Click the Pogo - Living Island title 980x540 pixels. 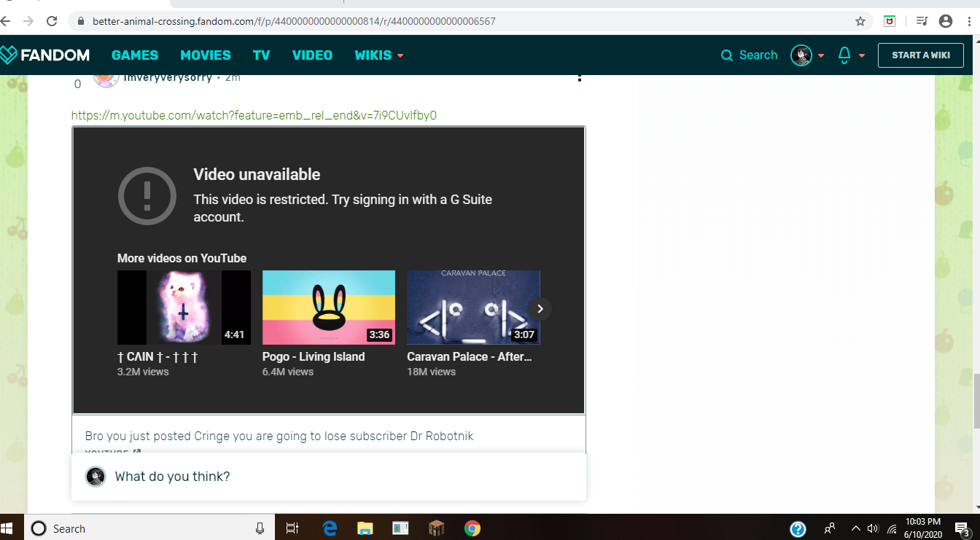[x=314, y=356]
